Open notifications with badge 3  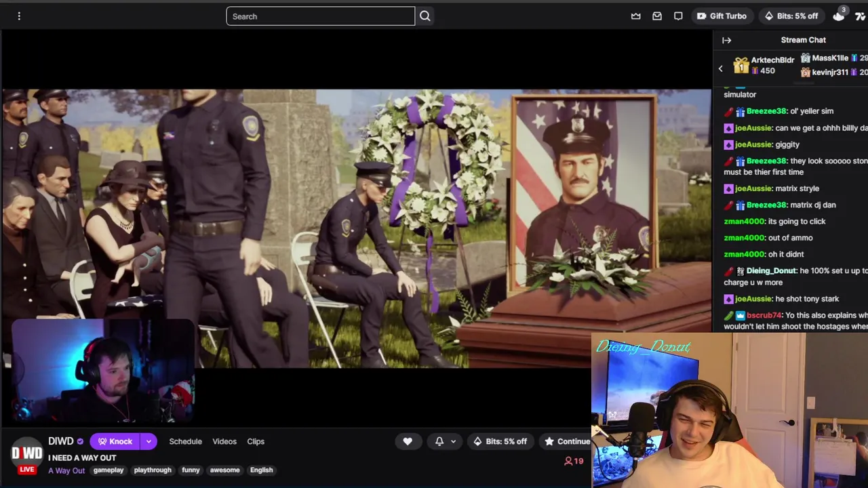(x=840, y=15)
